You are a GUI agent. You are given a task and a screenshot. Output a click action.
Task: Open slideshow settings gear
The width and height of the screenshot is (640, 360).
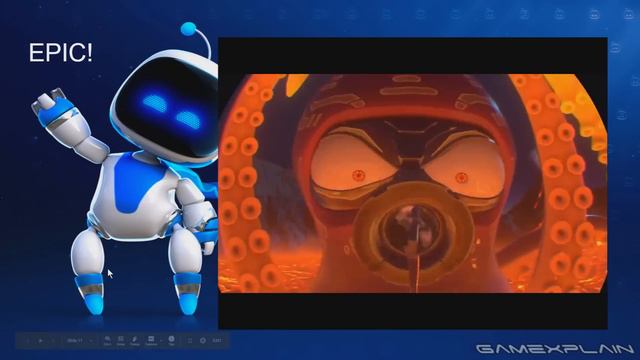(202, 340)
